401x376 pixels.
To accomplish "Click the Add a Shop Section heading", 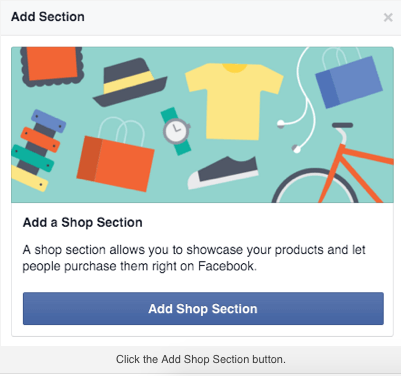I will click(x=83, y=222).
